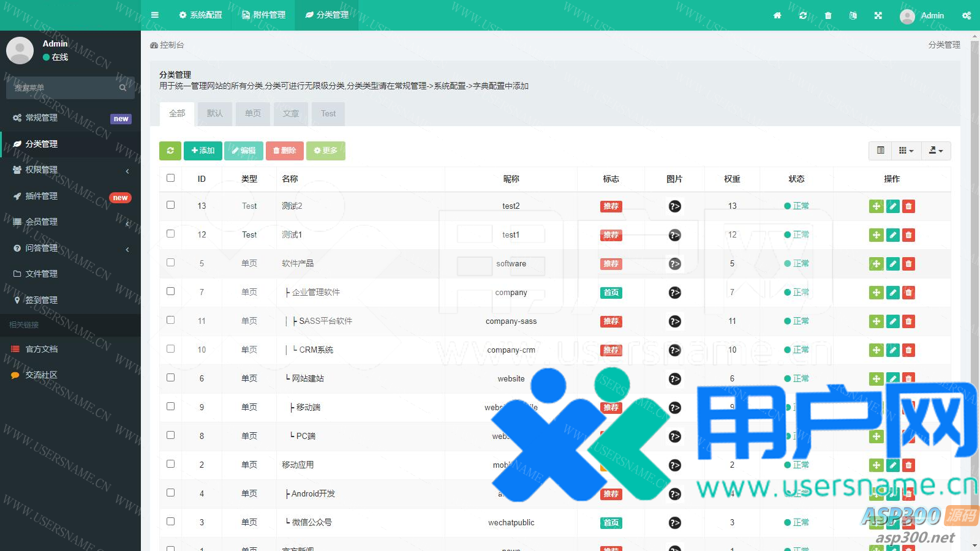Screen dimensions: 980x551
Task: Click the 搜索菜单 search field
Action: coord(63,88)
